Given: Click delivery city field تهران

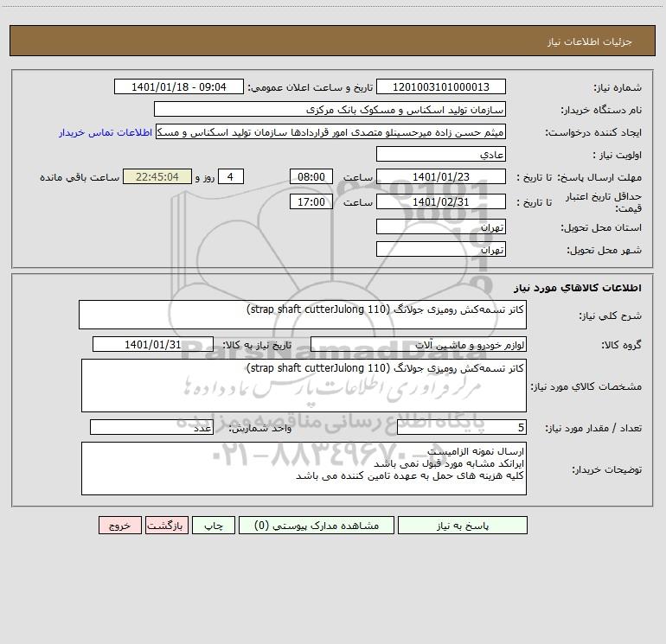Looking at the screenshot, I should [x=441, y=249].
